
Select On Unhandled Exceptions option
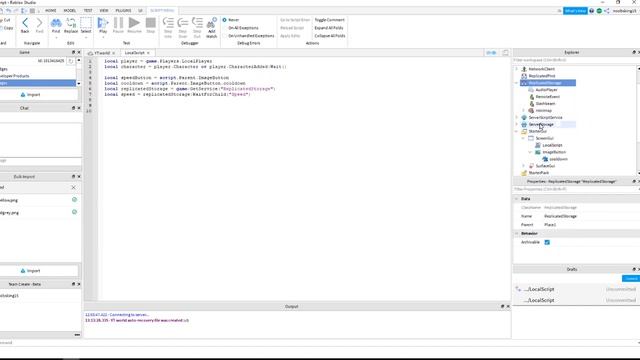(248, 36)
